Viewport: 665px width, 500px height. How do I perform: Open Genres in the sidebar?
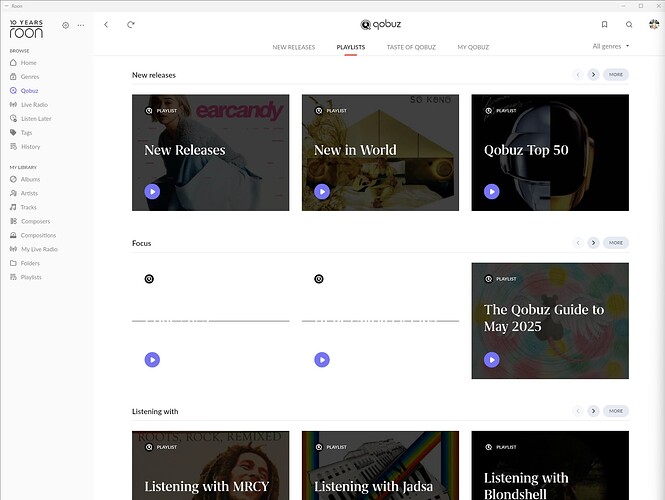(x=25, y=77)
